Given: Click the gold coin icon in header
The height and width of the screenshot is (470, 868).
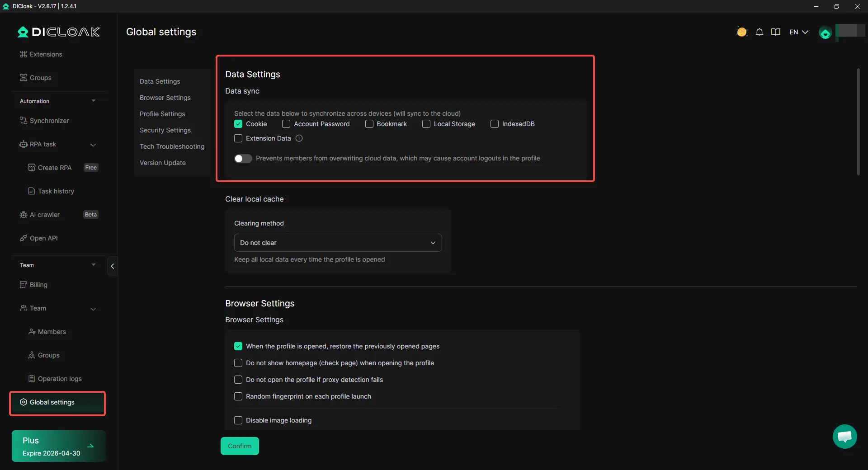Looking at the screenshot, I should 741,32.
